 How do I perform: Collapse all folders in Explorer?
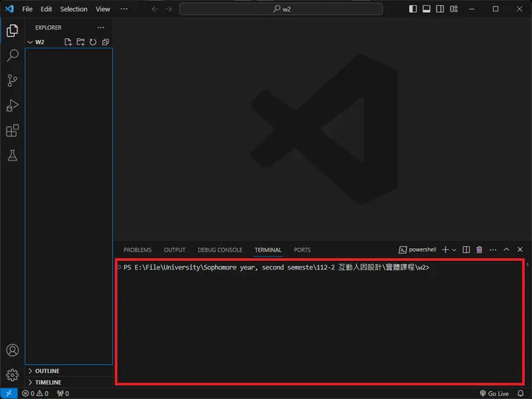click(x=106, y=42)
